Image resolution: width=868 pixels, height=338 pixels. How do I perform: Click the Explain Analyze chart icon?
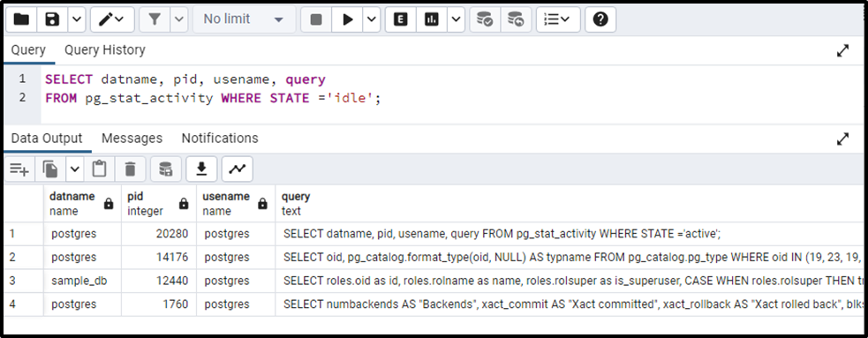[431, 20]
